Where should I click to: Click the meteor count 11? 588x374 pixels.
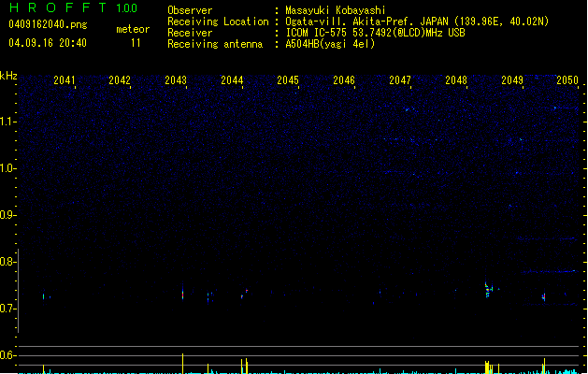point(136,43)
